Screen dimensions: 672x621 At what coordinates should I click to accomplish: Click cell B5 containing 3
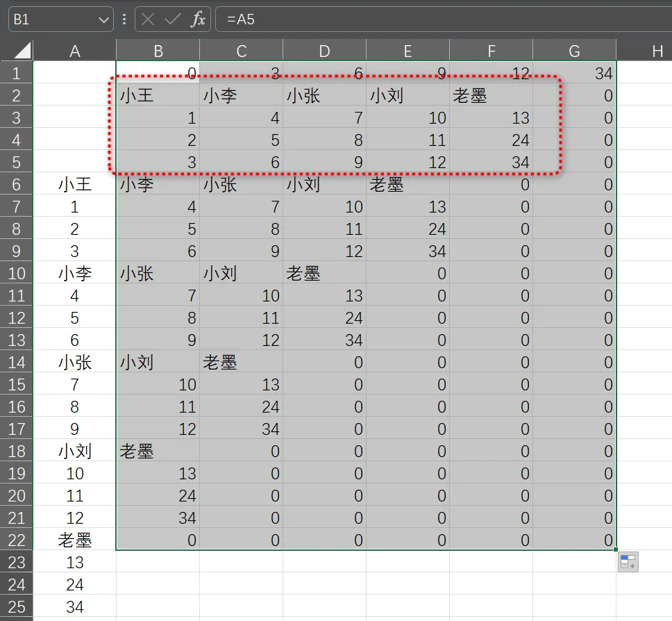(158, 162)
